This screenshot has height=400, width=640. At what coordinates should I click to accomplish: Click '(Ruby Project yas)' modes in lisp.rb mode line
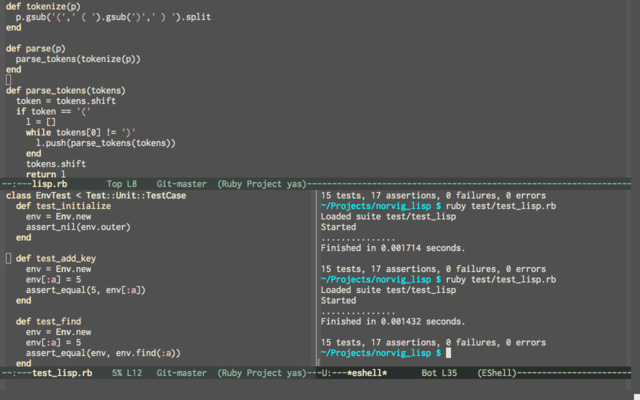262,184
